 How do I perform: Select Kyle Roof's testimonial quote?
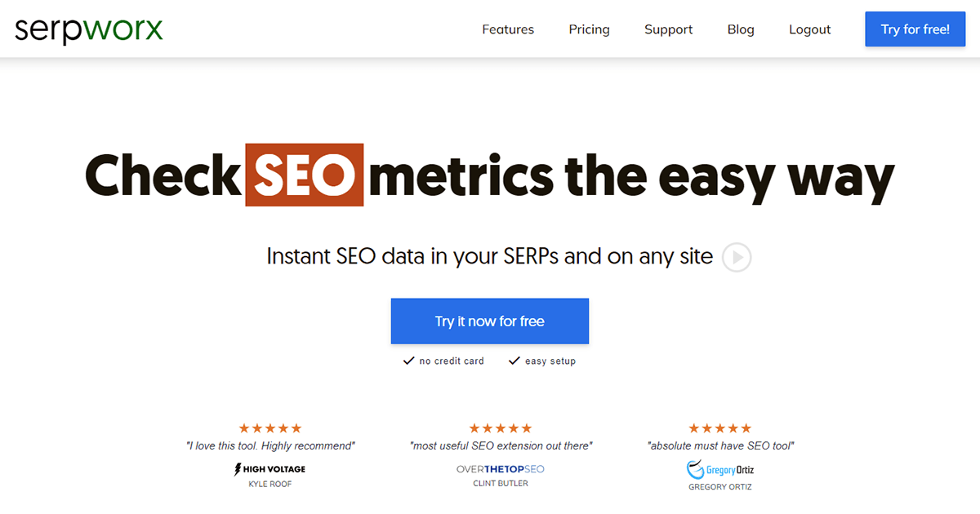tap(269, 445)
